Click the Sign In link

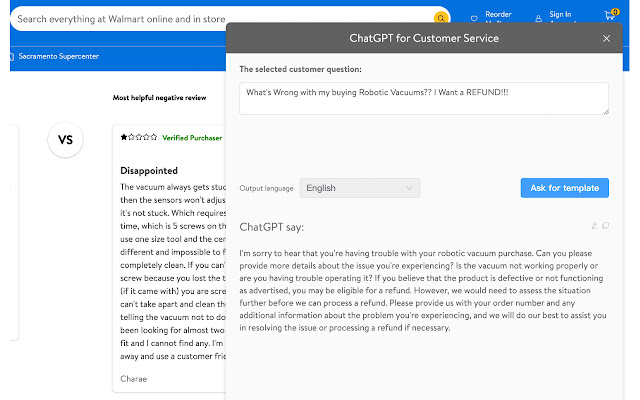(560, 15)
